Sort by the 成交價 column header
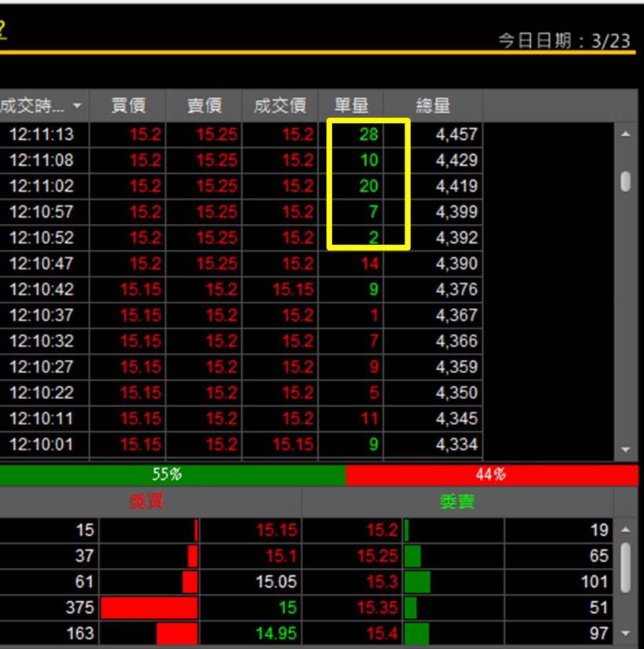The image size is (644, 649). tap(280, 105)
